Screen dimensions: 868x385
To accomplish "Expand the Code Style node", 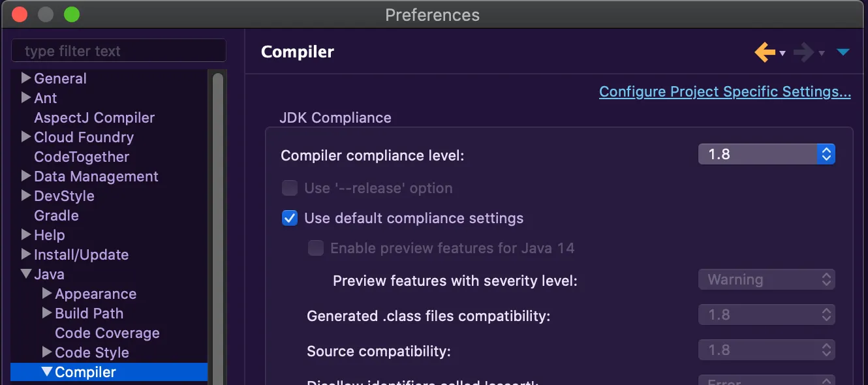I will pos(47,352).
